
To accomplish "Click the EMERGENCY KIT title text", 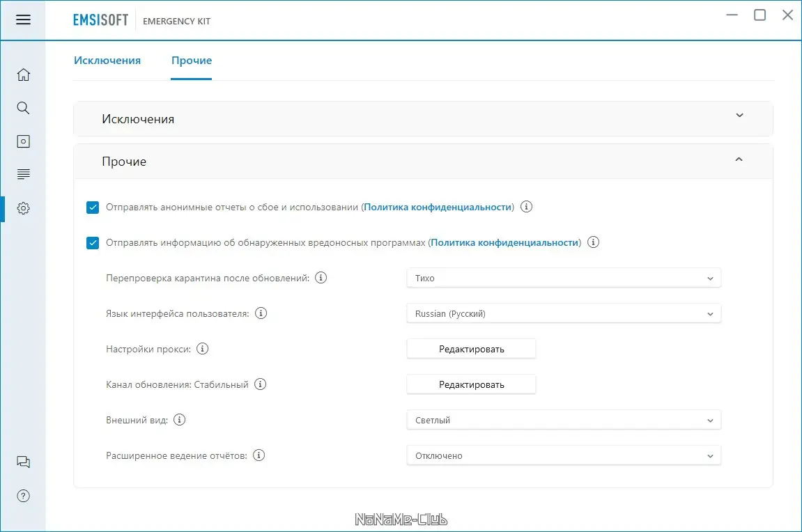I will 176,21.
